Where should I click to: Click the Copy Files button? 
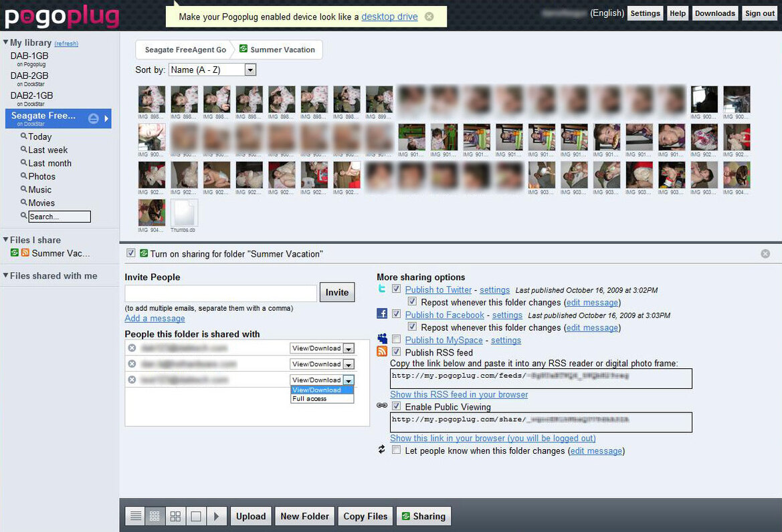(365, 516)
